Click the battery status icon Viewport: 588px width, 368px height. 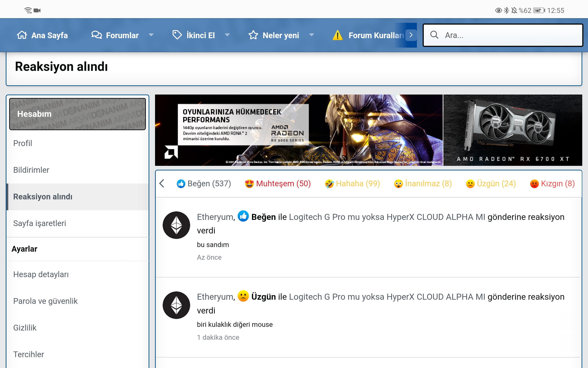[539, 11]
